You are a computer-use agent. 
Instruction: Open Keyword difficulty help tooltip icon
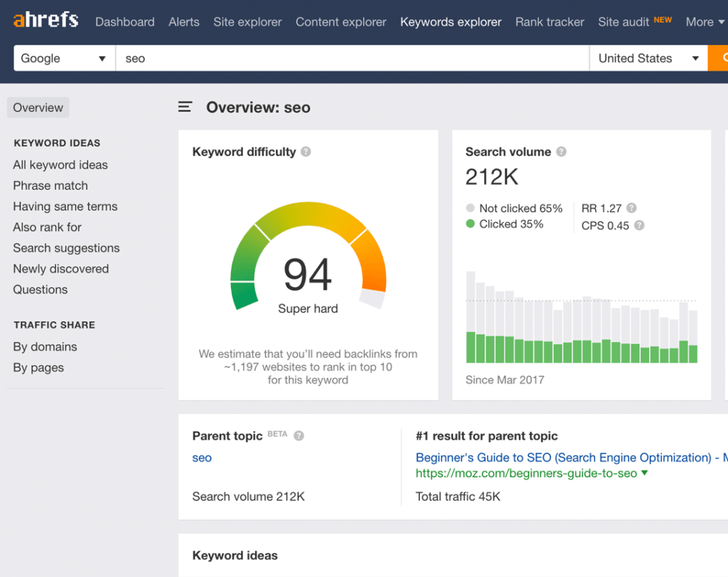point(306,152)
